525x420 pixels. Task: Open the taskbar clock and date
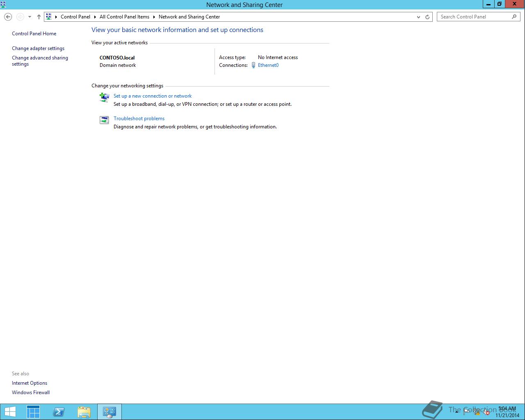507,412
